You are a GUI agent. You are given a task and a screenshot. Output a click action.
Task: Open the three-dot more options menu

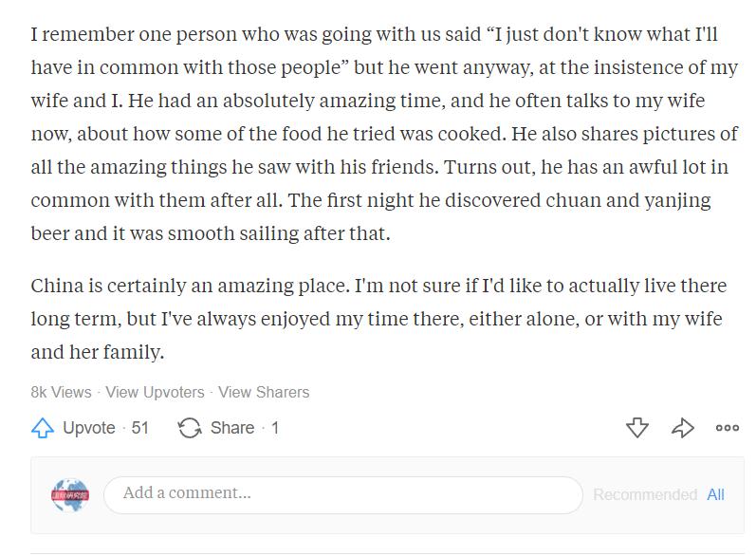pos(728,428)
